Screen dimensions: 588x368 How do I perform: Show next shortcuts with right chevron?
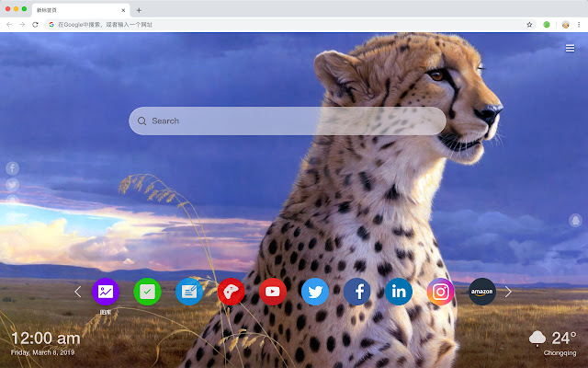[x=508, y=292]
